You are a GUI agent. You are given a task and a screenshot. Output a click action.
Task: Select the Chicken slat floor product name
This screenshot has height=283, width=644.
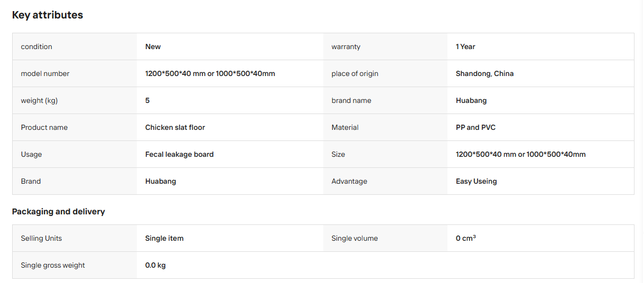tap(175, 127)
